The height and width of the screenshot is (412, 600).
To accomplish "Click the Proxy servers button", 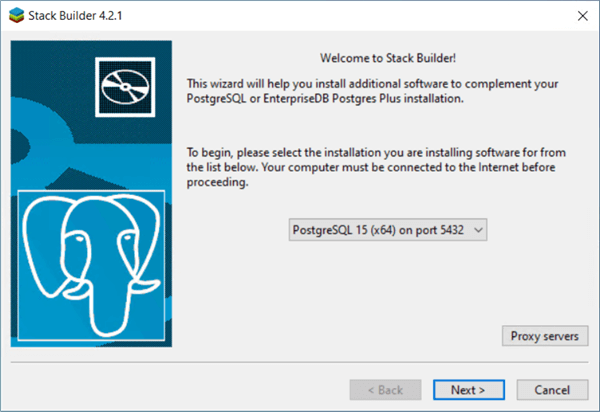I will tap(545, 336).
